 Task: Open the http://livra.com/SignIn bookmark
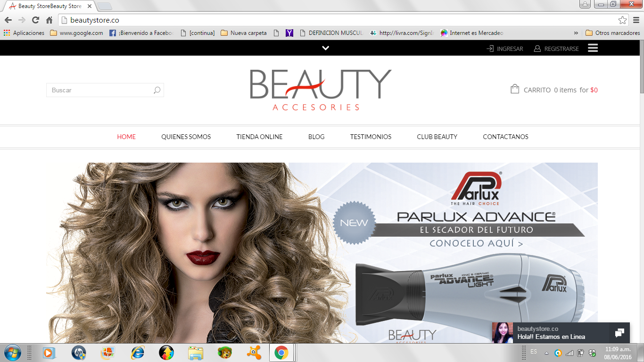click(x=401, y=33)
